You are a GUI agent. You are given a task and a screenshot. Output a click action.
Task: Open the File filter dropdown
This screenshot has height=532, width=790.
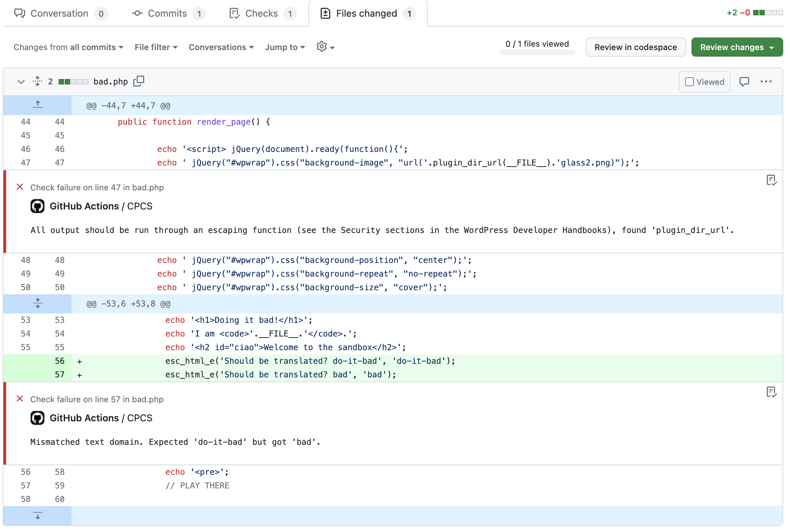pyautogui.click(x=156, y=47)
